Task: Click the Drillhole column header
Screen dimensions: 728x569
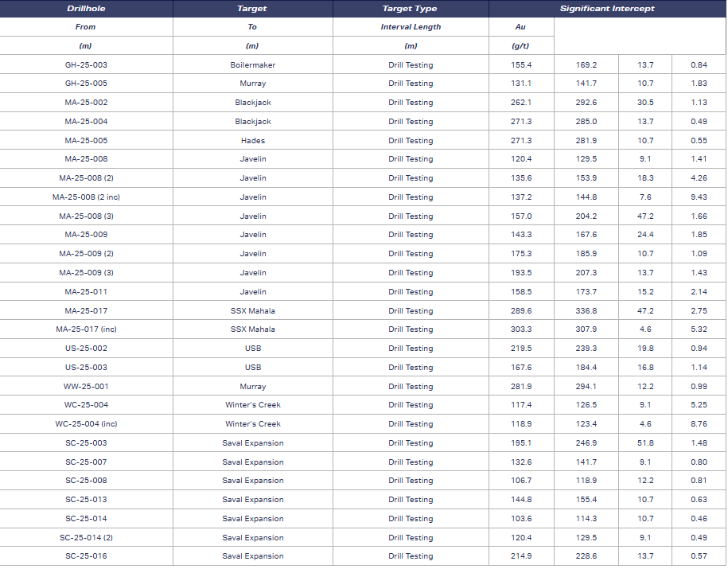Action: click(86, 9)
